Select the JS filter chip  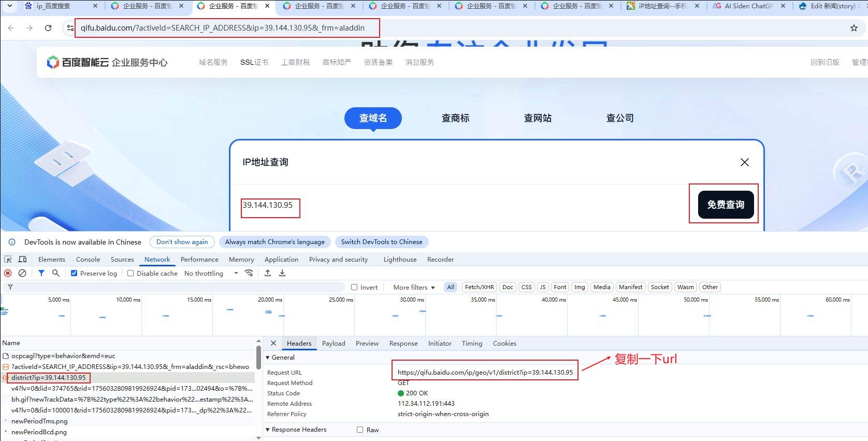point(543,287)
